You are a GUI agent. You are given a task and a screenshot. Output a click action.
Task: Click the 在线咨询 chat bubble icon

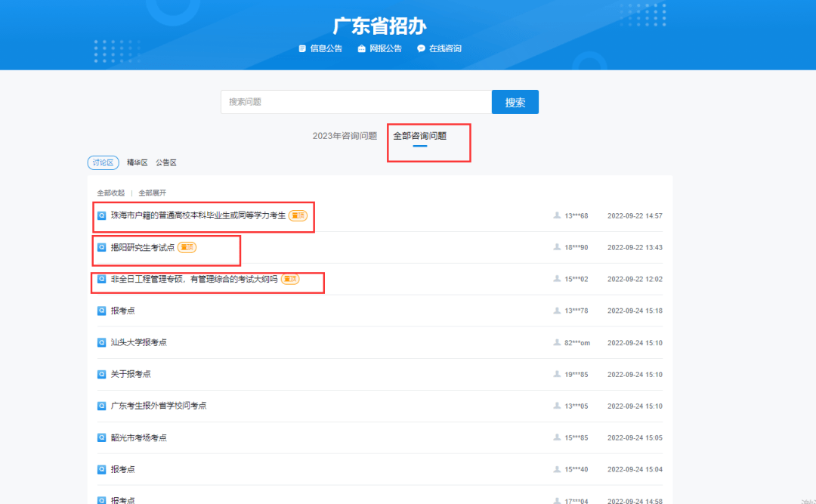[421, 48]
